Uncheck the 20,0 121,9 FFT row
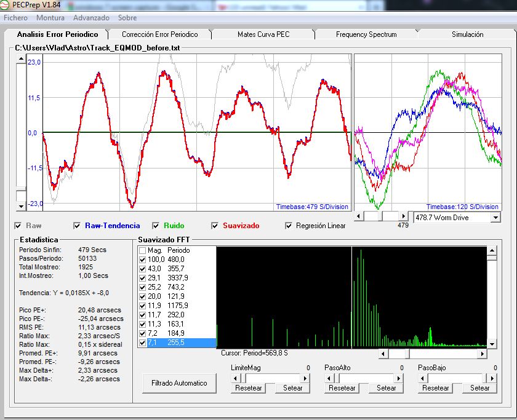 pyautogui.click(x=142, y=296)
